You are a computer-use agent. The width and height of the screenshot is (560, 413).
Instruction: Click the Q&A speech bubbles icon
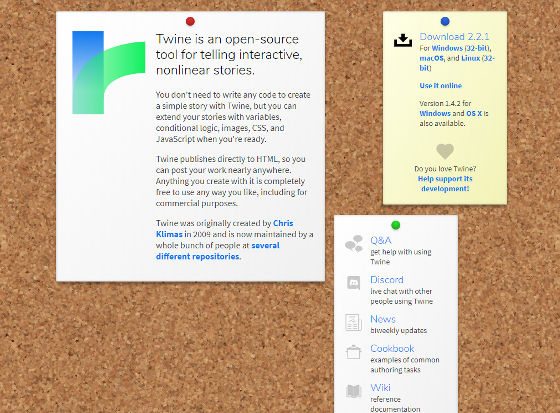354,244
